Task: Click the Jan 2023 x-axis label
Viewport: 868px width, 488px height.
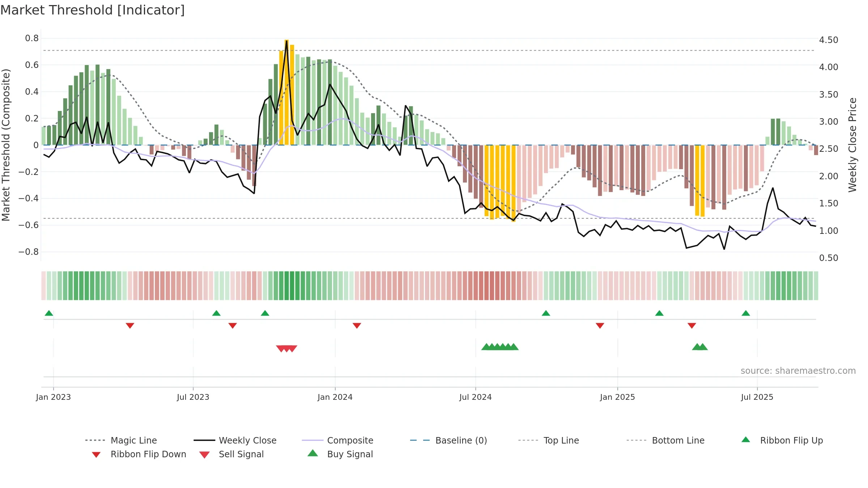Action: tap(54, 397)
